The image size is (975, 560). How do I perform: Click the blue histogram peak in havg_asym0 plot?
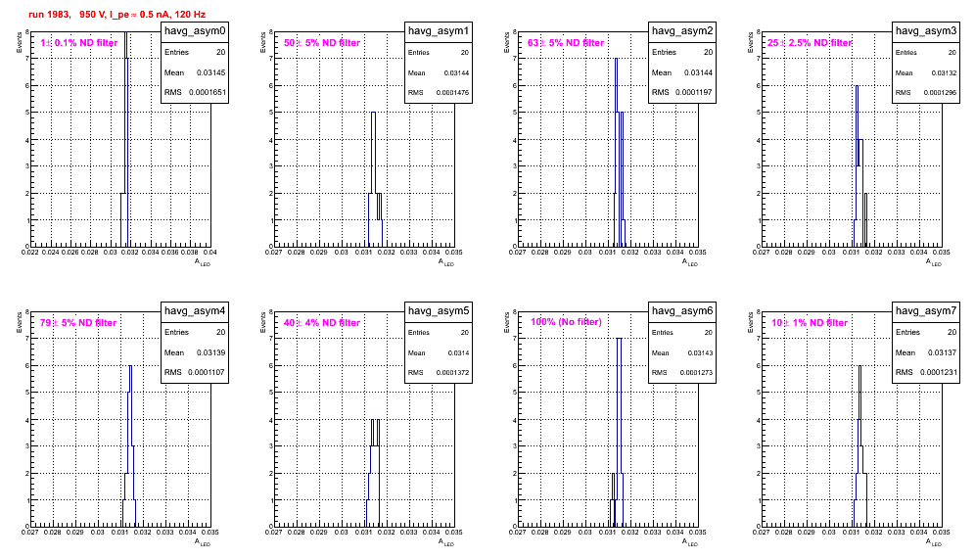coord(125,140)
